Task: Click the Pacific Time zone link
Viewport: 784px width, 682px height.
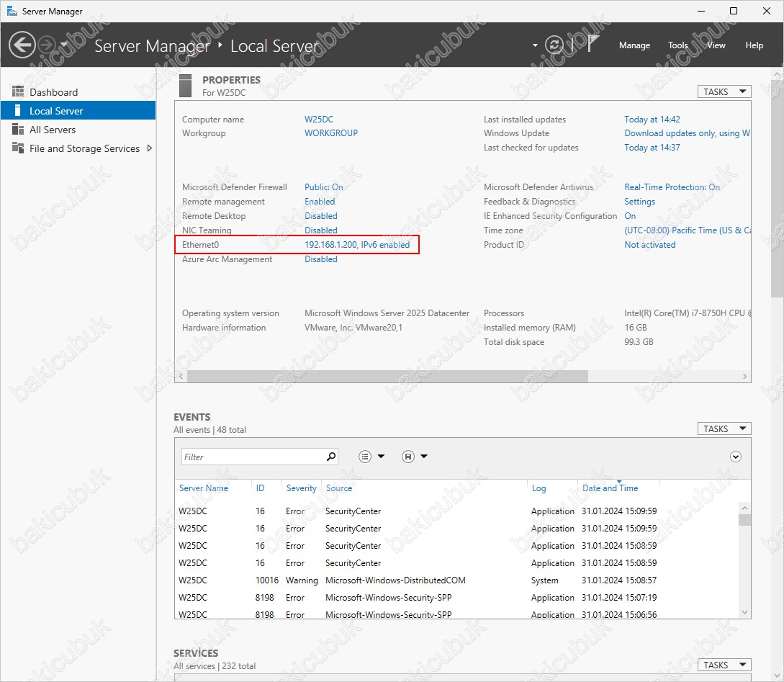Action: click(687, 230)
